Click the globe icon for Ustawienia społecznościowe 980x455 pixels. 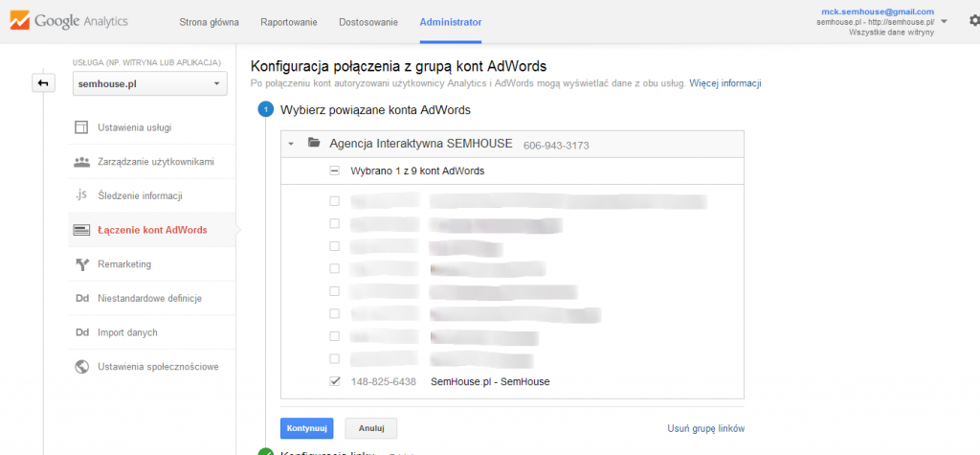81,367
